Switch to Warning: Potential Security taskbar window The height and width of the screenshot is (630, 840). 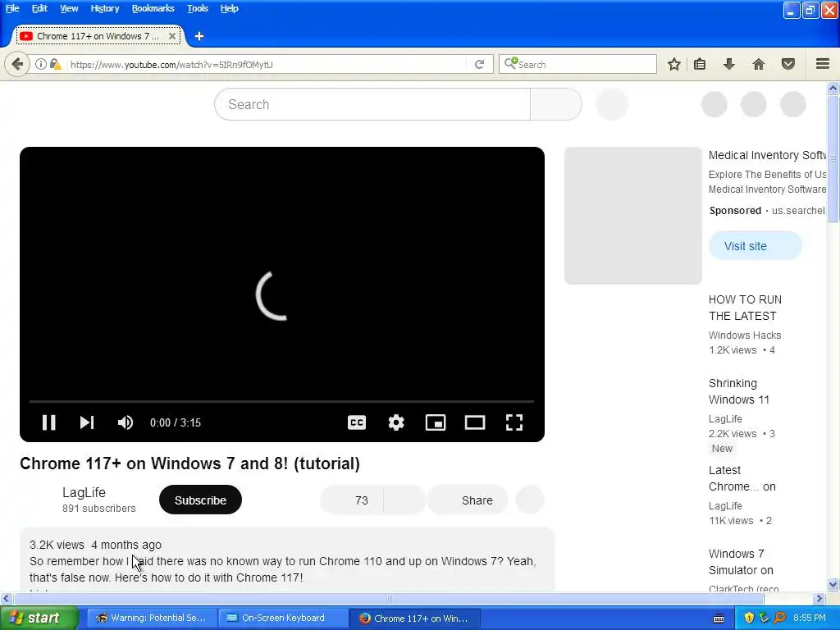[152, 618]
